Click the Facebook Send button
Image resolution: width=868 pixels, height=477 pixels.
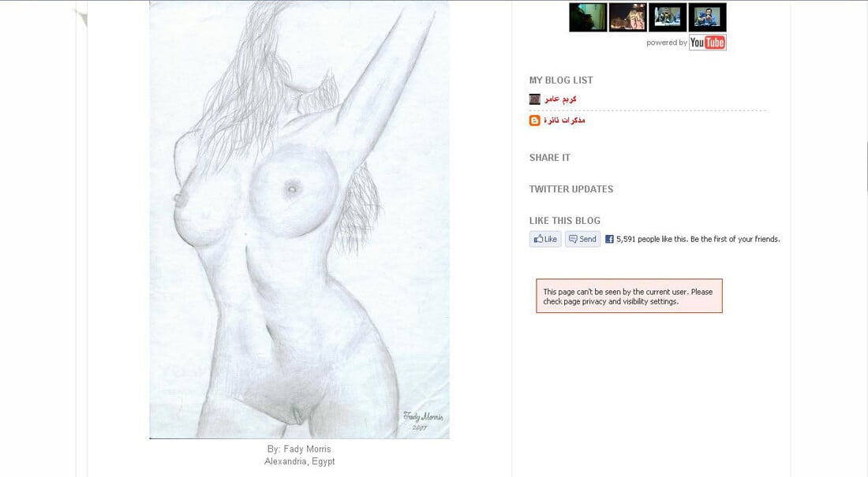tap(582, 239)
